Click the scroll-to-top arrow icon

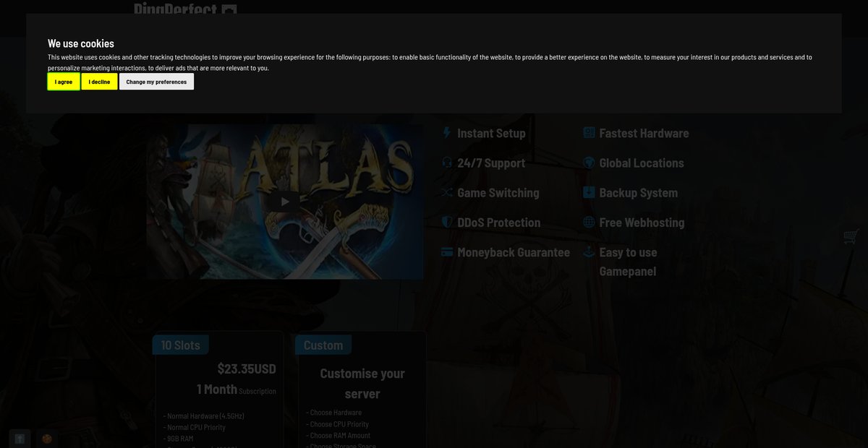pos(20,438)
